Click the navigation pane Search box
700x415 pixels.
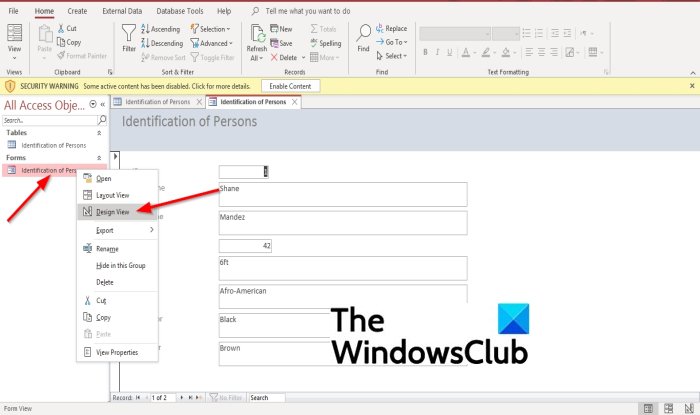(x=50, y=120)
